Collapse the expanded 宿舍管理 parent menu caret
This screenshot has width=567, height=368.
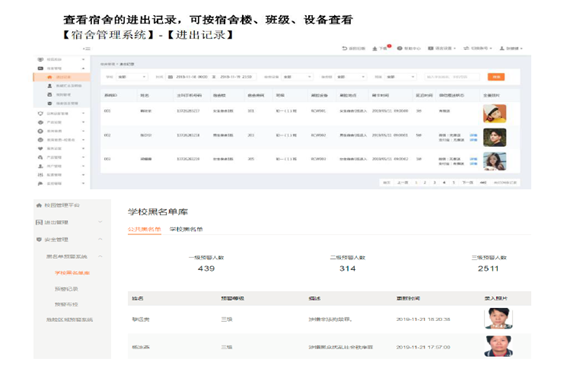click(x=84, y=68)
